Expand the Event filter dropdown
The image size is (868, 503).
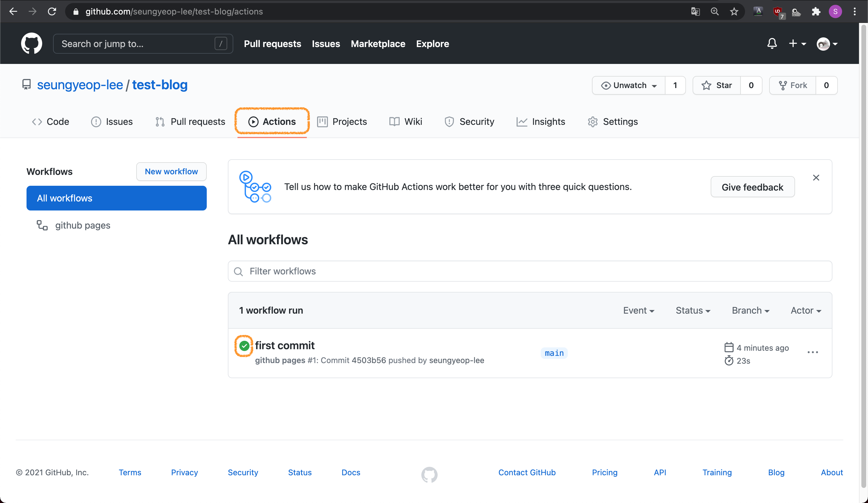pos(639,310)
